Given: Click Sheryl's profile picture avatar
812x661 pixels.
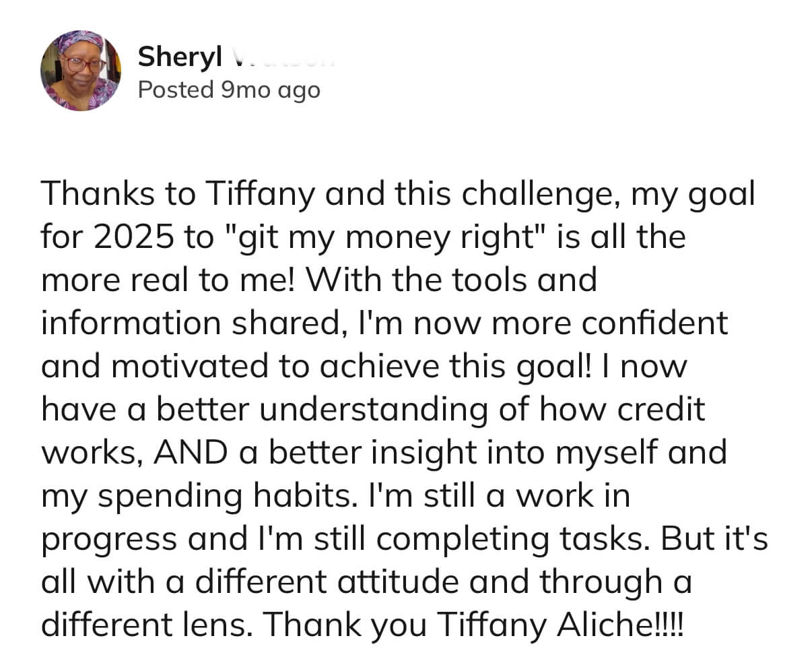Looking at the screenshot, I should tap(80, 70).
